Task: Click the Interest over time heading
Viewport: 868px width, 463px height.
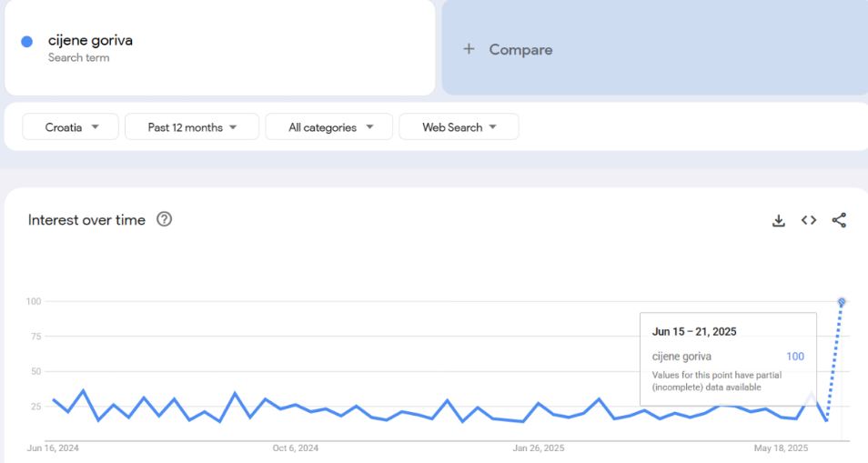Action: 86,219
